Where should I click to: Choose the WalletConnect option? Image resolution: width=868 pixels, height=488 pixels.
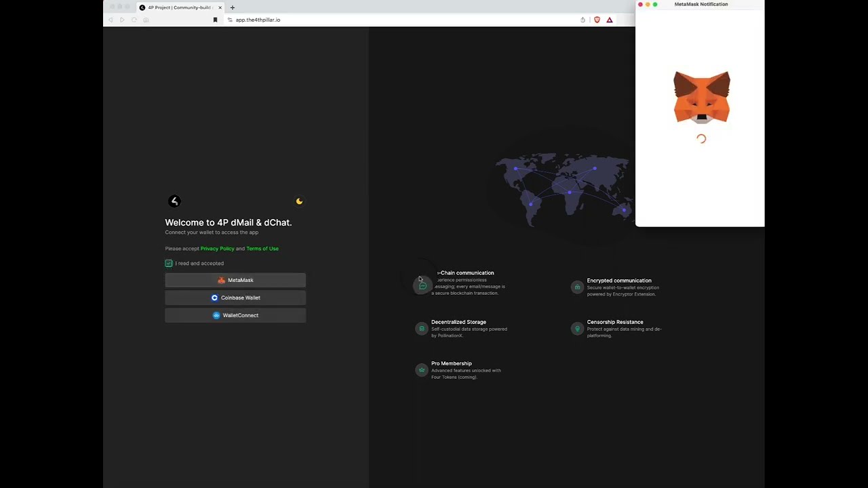[235, 315]
